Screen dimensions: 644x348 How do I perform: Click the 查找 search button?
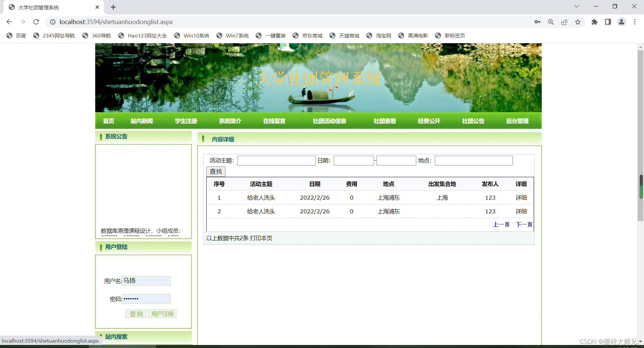pos(216,171)
